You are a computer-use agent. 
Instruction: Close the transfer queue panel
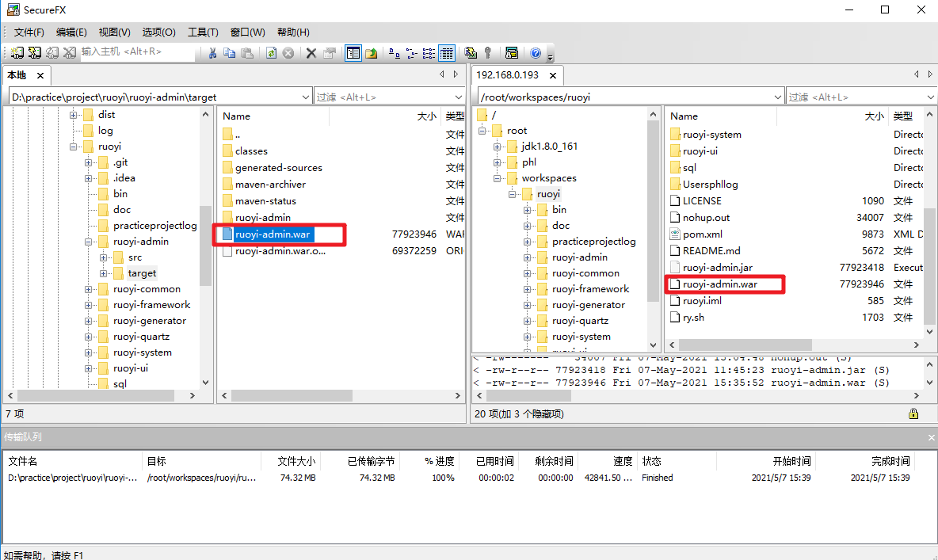click(931, 437)
